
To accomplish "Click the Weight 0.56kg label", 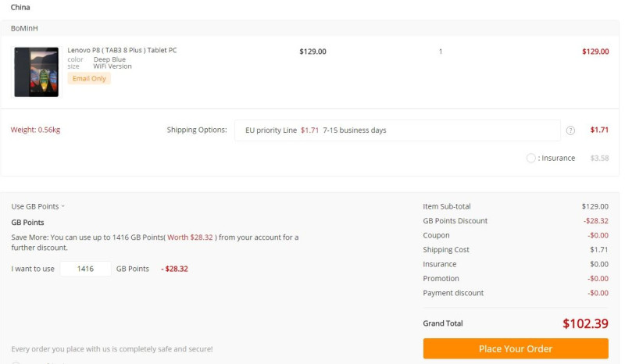I will tap(35, 130).
